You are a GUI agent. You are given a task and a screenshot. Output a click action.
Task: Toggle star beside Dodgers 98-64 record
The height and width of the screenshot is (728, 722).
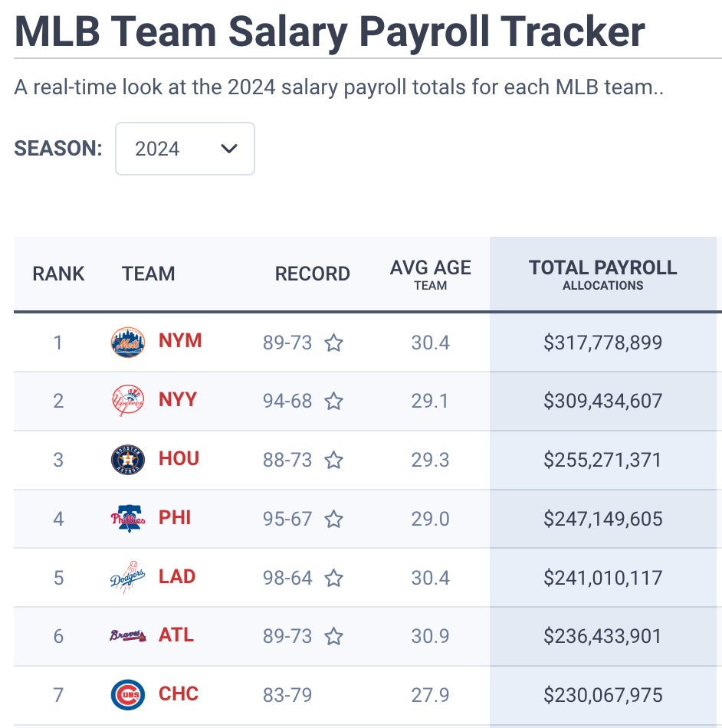coord(333,578)
